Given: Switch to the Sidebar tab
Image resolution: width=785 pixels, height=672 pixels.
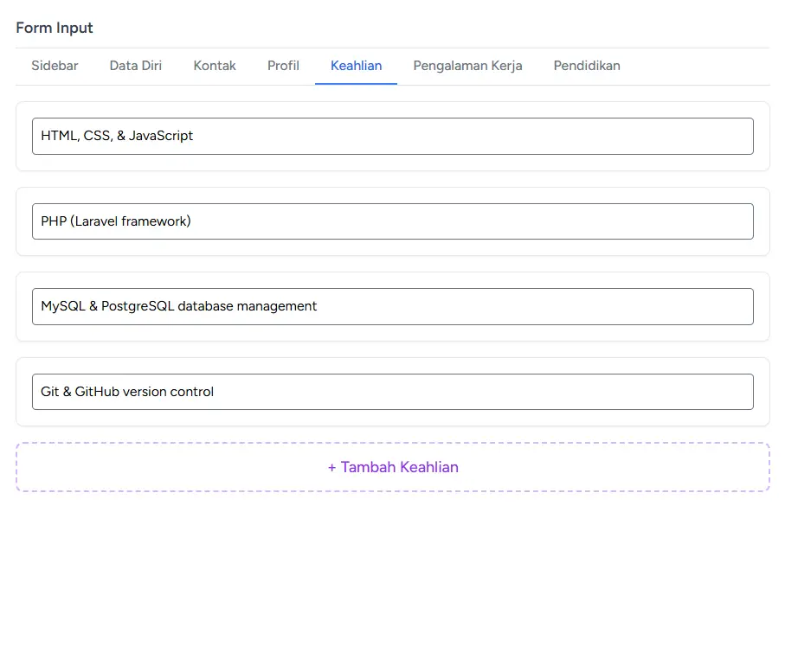Looking at the screenshot, I should 55,66.
